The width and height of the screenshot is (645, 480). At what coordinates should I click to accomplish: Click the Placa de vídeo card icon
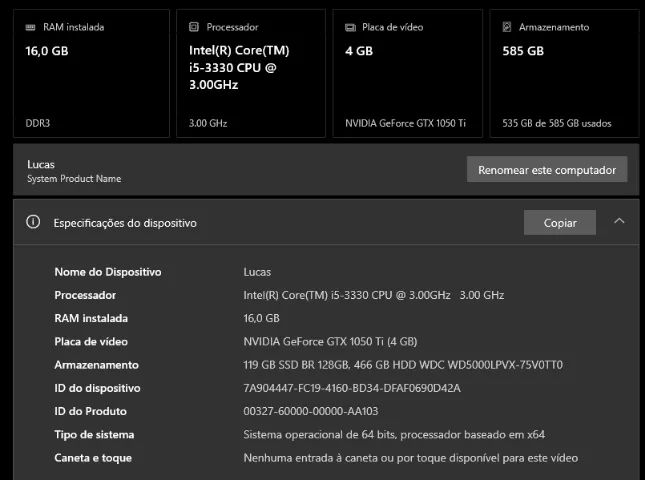[350, 28]
